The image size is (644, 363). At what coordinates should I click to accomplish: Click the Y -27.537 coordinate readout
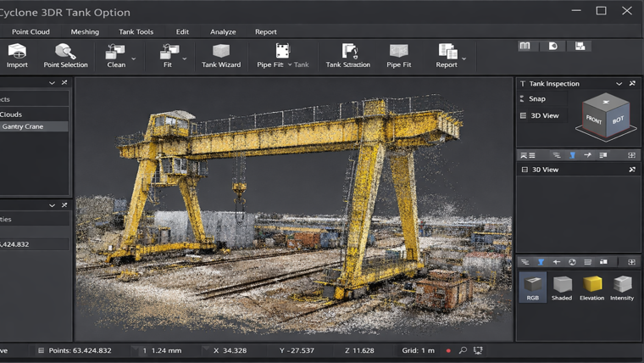(297, 350)
